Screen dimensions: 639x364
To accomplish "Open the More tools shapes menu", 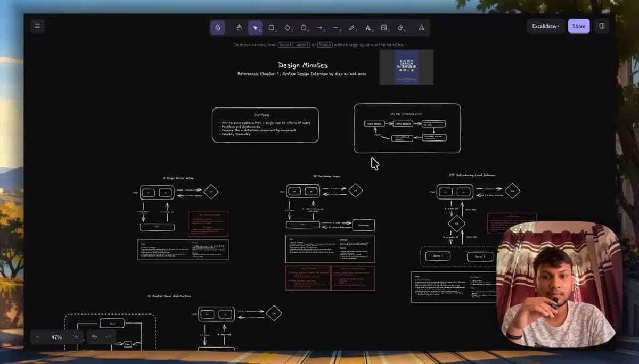I will point(421,28).
